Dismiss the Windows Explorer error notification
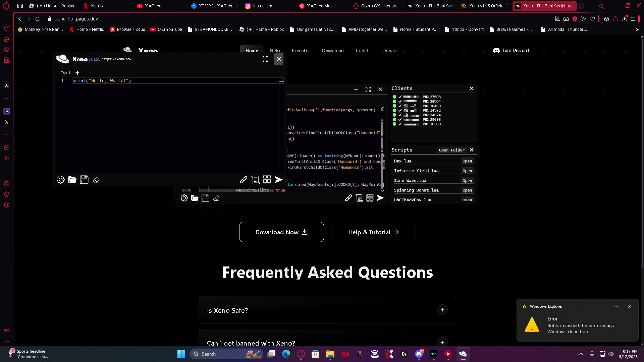 pos(630,306)
